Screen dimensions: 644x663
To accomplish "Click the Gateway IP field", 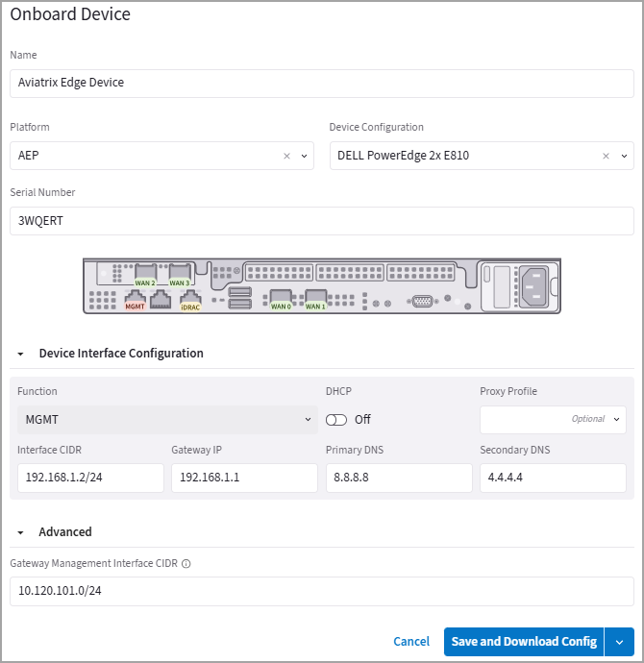I will pyautogui.click(x=244, y=479).
